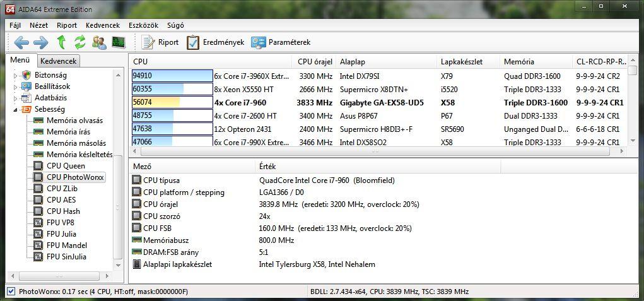This screenshot has width=644, height=301.
Task: Click the Paraméterek toolbar button
Action: tap(281, 42)
